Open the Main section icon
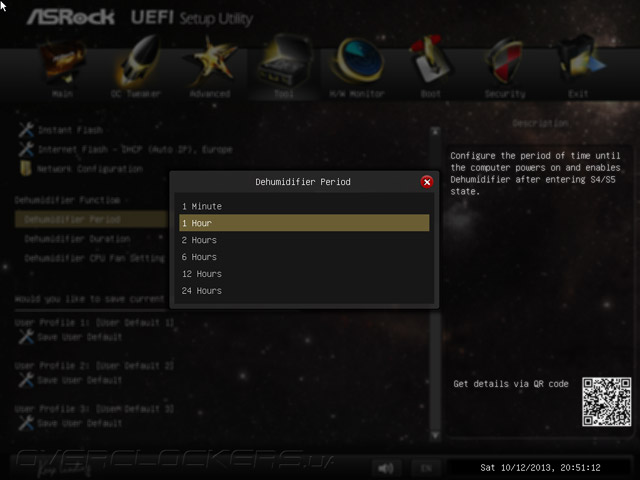Screen dimensions: 640x480 [x=62, y=61]
